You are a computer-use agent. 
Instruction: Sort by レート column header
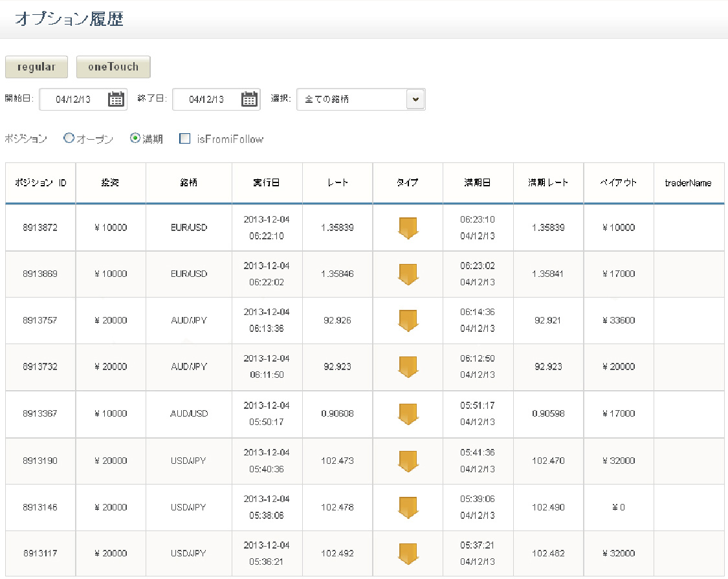click(x=338, y=183)
